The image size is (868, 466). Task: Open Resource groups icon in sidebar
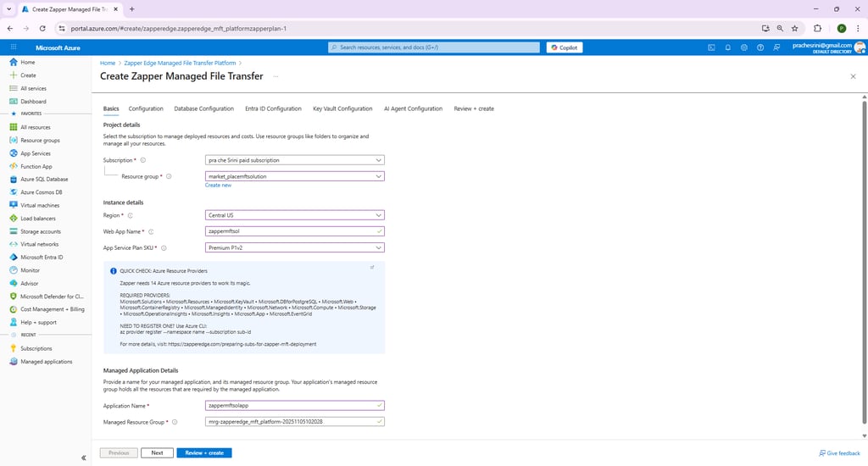tap(14, 141)
